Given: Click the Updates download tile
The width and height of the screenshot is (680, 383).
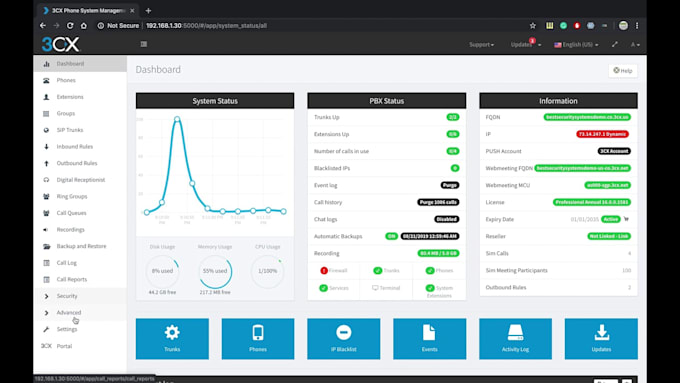Looking at the screenshot, I should 601,339.
